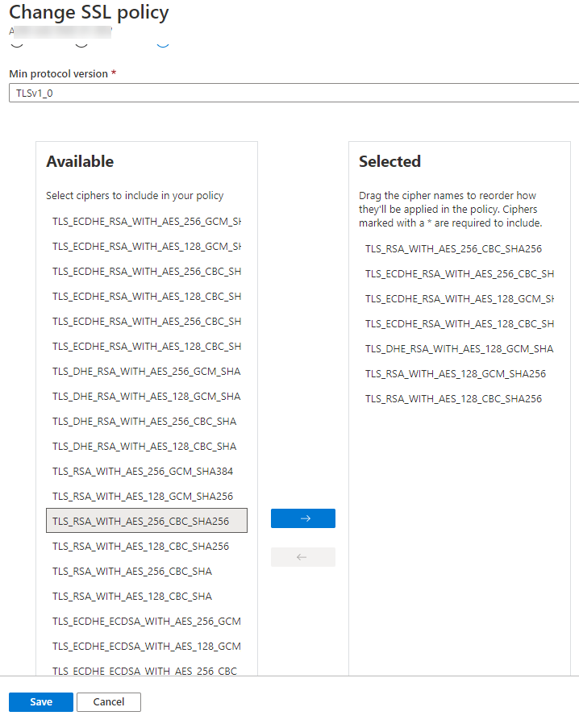Click the blue-outlined radio button at top
The image size is (579, 728).
[x=163, y=42]
